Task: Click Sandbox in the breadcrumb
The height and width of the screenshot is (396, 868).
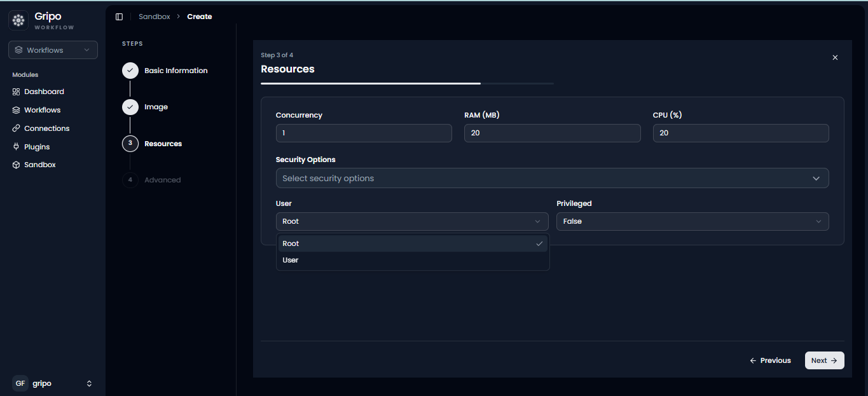Action: point(155,17)
